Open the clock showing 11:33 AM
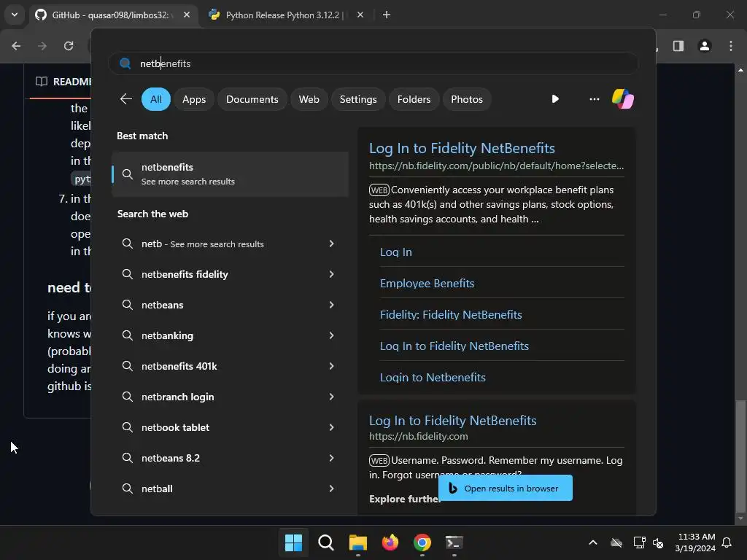 695,542
